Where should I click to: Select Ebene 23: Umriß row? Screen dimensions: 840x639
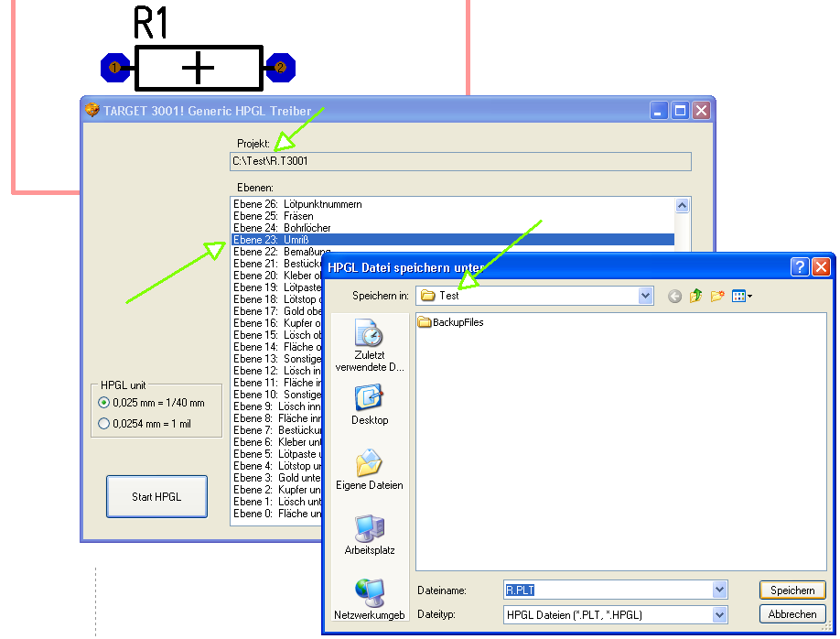453,240
